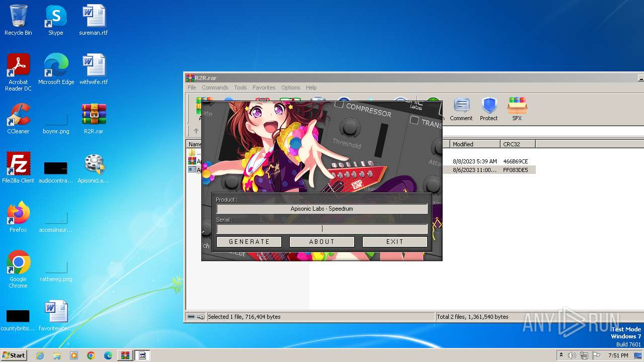Screen dimensions: 644x362
Task: Select the ApisonicLa... installer desktop icon
Action: [94, 168]
